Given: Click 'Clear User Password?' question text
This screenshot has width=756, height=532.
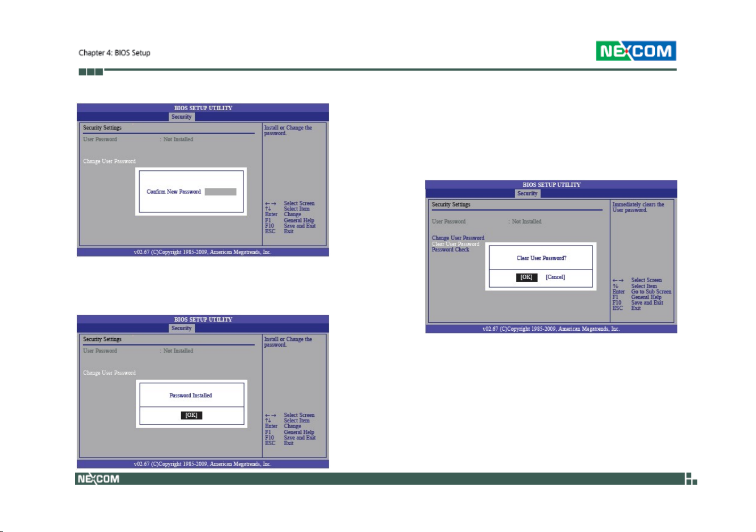Looking at the screenshot, I should click(541, 258).
